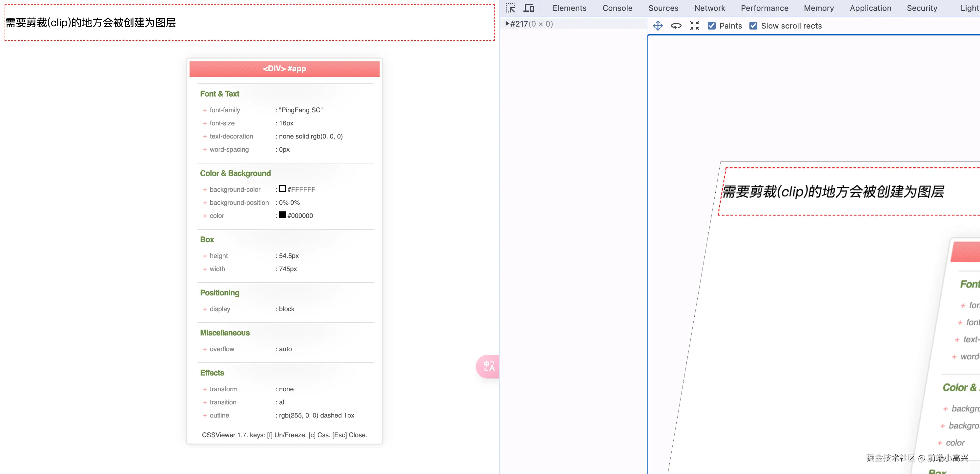Uncheck the Paints checkbox

pos(711,26)
